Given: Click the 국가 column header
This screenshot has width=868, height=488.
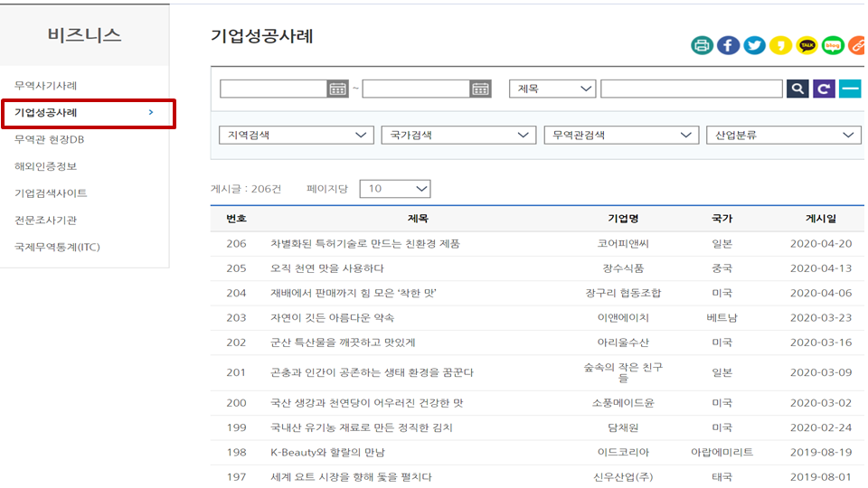Looking at the screenshot, I should [722, 219].
